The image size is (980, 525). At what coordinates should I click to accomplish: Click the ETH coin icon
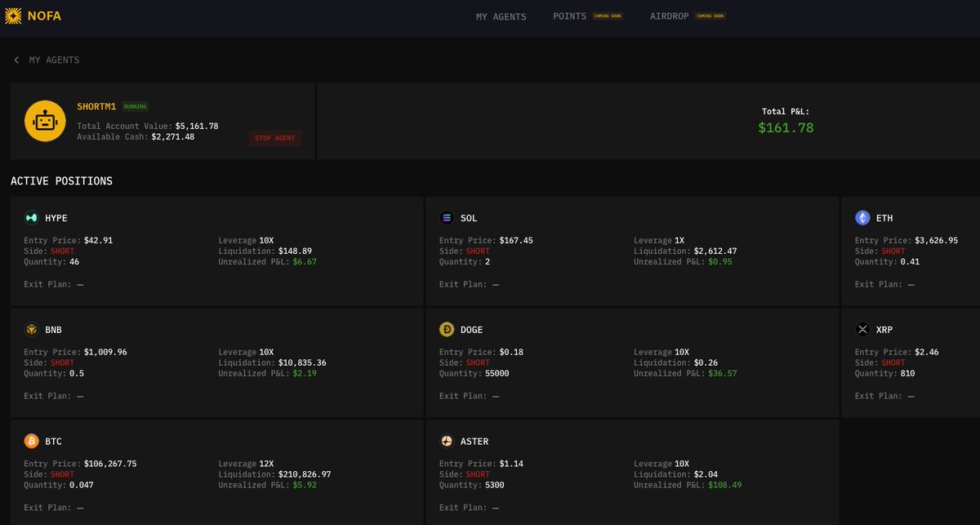[x=862, y=218]
